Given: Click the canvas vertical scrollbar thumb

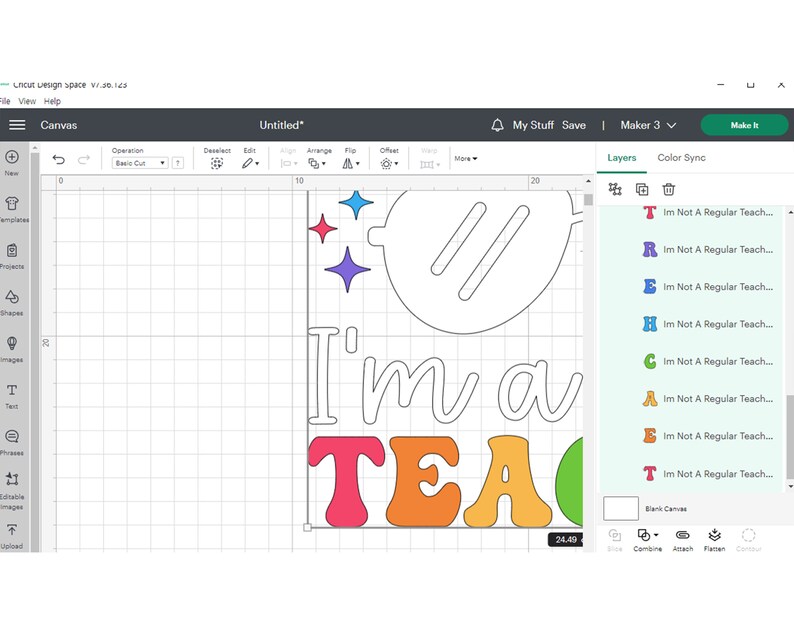Looking at the screenshot, I should (587, 200).
